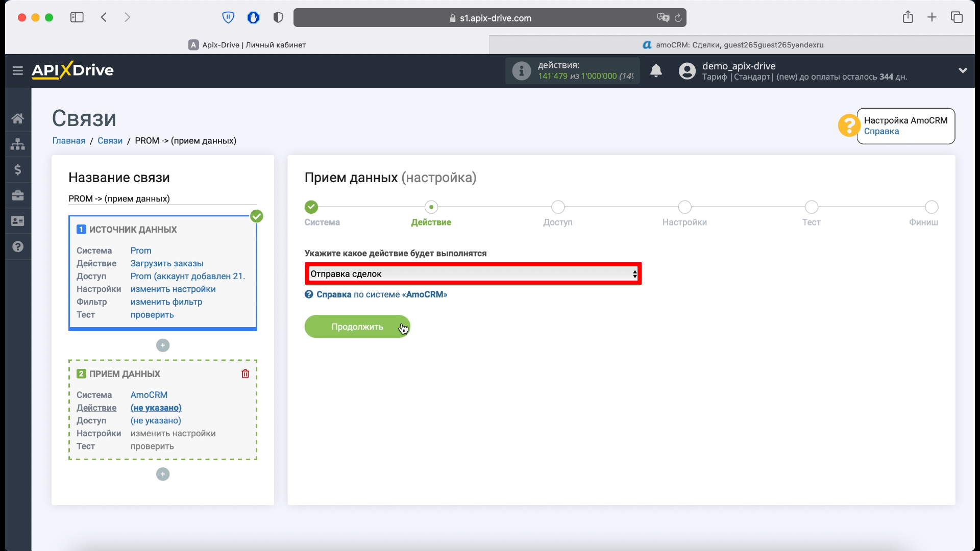Open the question mark help icon in the sidebar

tap(18, 247)
